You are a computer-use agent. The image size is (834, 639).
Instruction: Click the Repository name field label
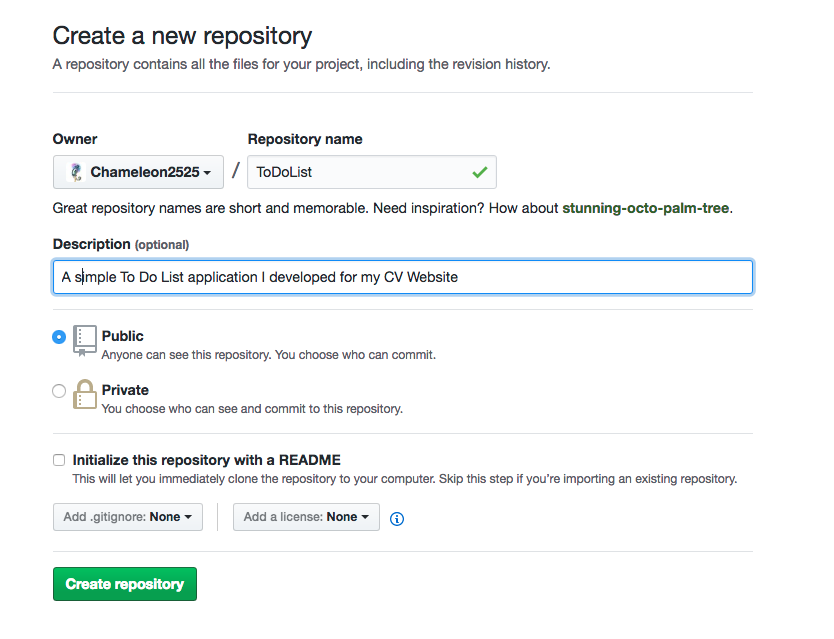(305, 139)
